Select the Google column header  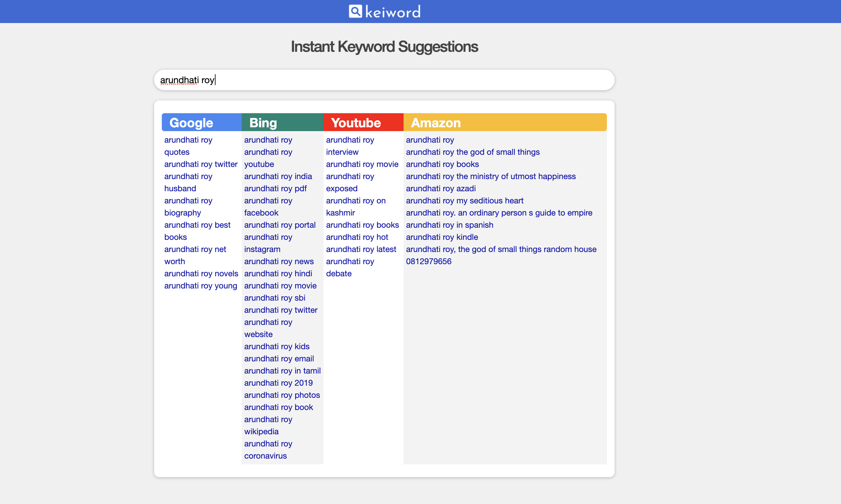coord(202,122)
